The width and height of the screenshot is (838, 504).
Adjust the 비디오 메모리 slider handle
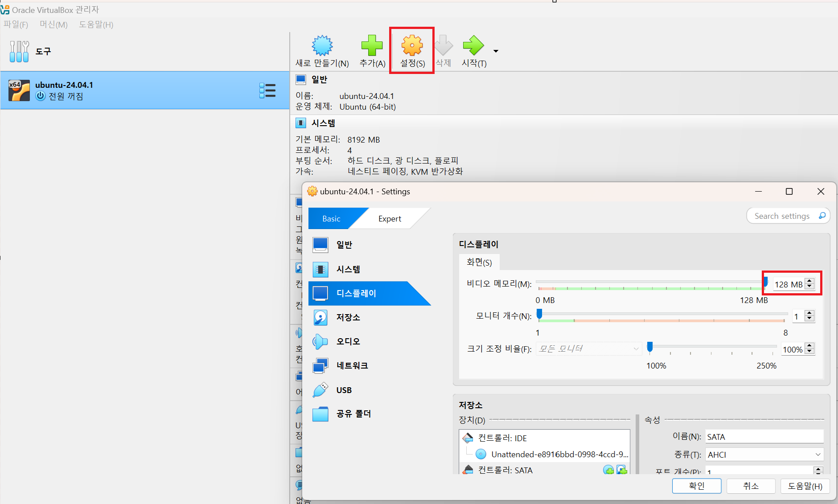(x=765, y=282)
